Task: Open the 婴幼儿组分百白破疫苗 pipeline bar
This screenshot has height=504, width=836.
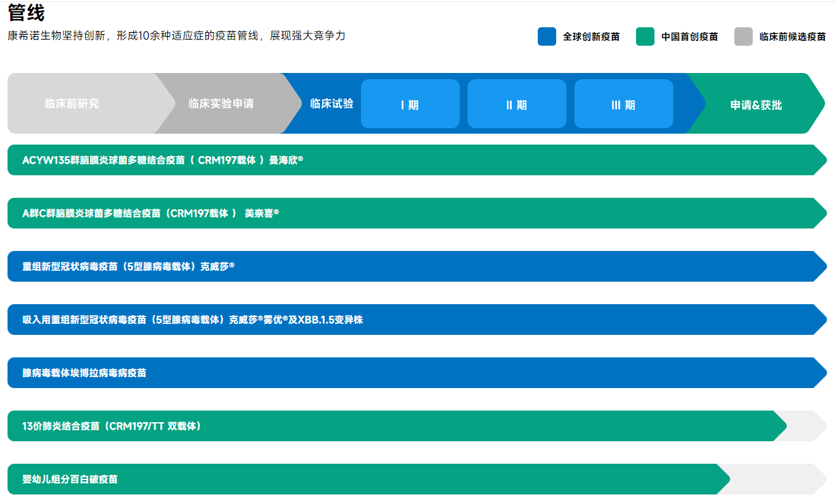Action: pyautogui.click(x=369, y=479)
